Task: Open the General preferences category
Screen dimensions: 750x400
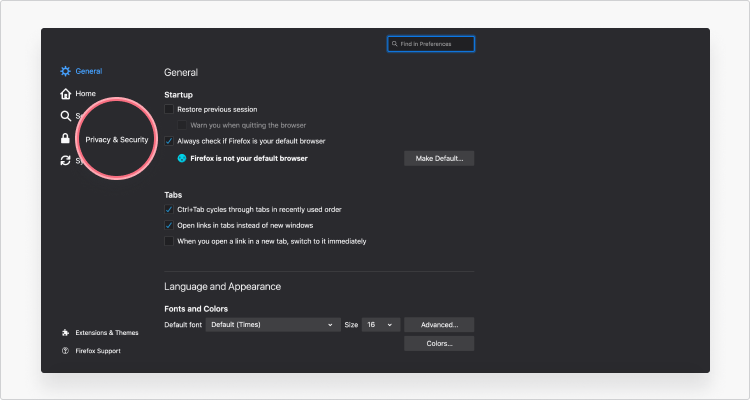Action: coord(89,71)
